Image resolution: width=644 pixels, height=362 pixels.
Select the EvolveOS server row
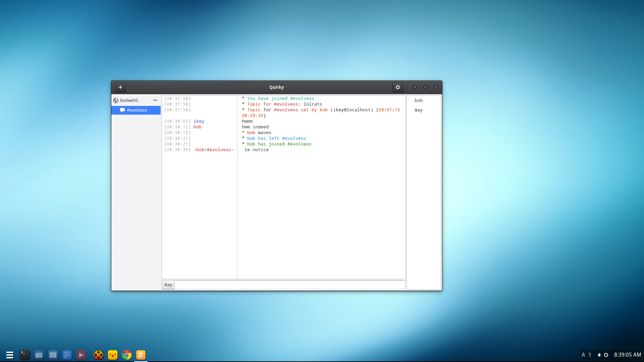point(136,100)
